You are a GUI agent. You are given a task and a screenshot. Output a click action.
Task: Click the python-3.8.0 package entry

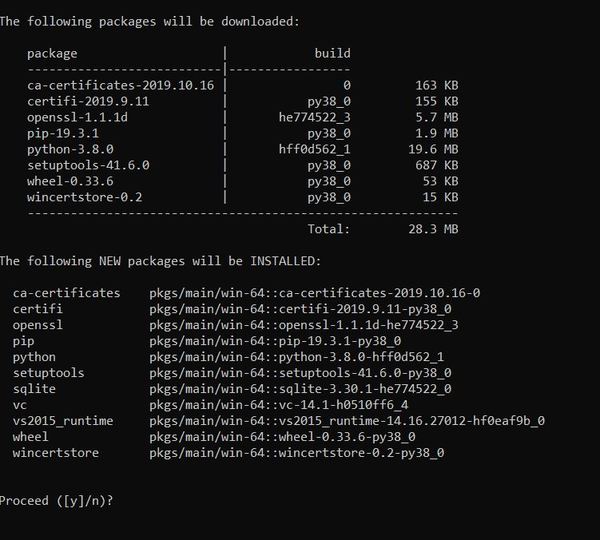[70, 149]
